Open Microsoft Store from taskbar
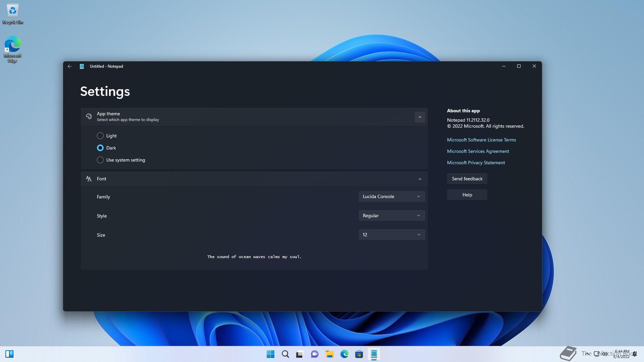The image size is (644, 362). click(359, 354)
